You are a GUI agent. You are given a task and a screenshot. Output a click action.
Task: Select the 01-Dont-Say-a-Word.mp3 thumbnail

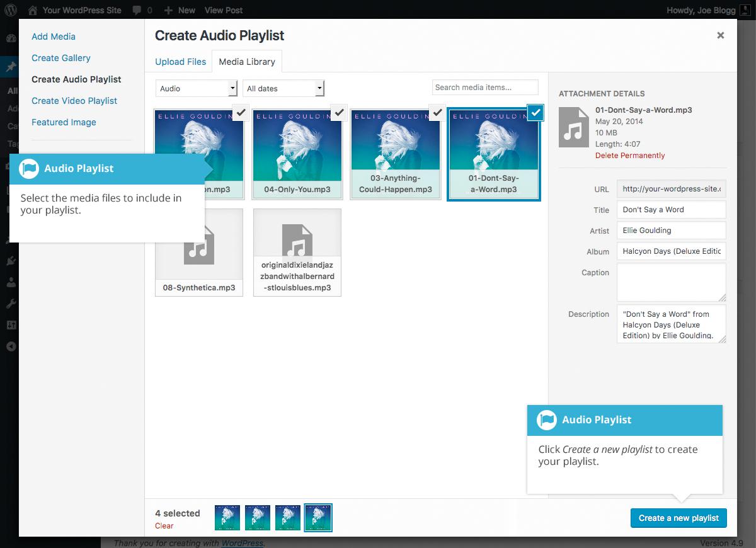tap(494, 154)
